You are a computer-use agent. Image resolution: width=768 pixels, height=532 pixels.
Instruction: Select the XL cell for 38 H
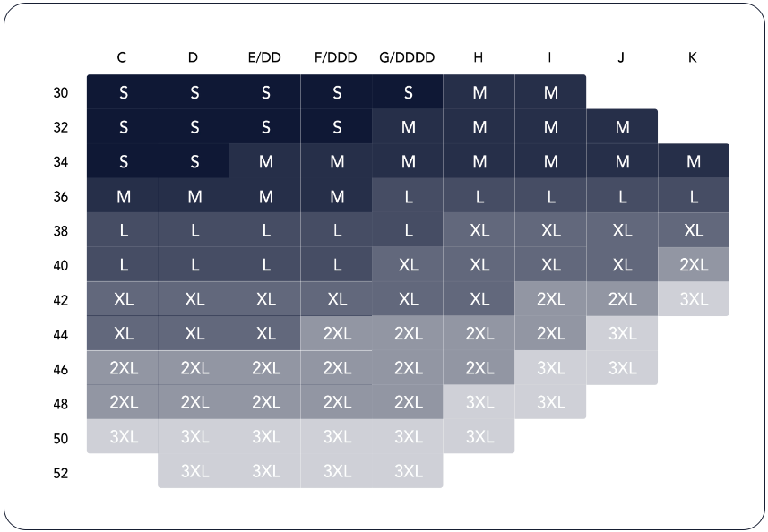coord(479,230)
